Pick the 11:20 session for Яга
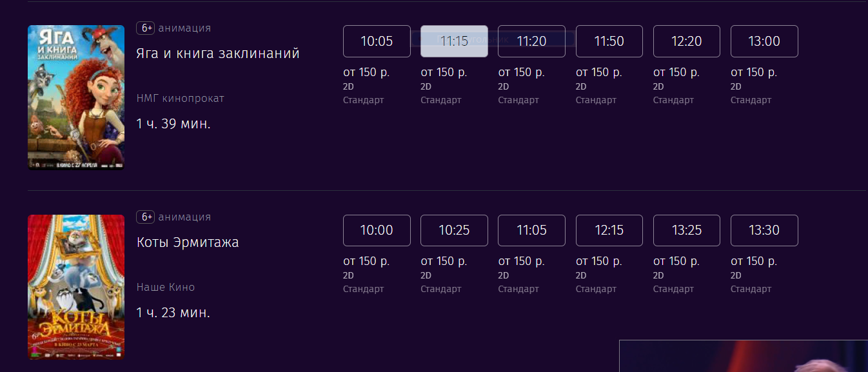The width and height of the screenshot is (868, 372). (531, 41)
